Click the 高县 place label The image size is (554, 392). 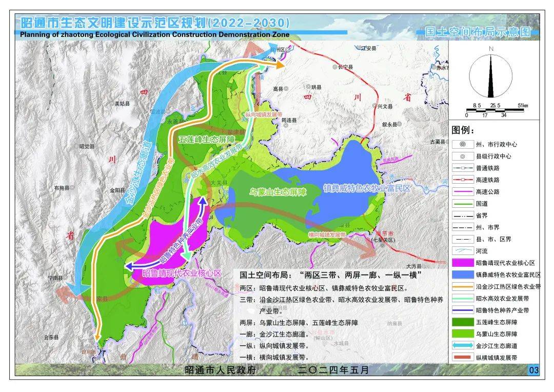pyautogui.click(x=278, y=89)
